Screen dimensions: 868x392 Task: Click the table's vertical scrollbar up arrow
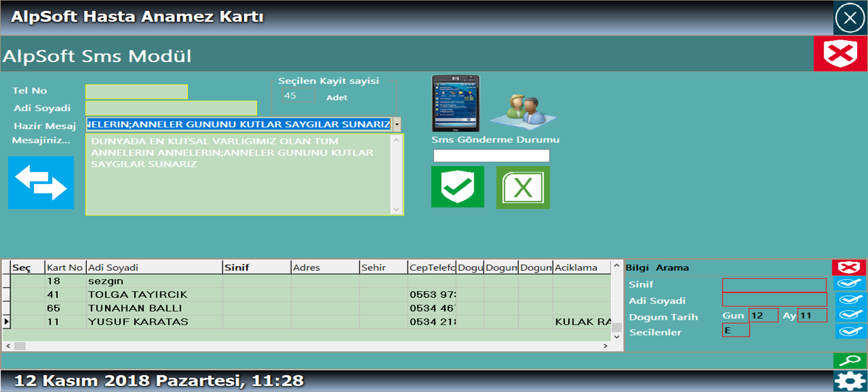coord(617,266)
